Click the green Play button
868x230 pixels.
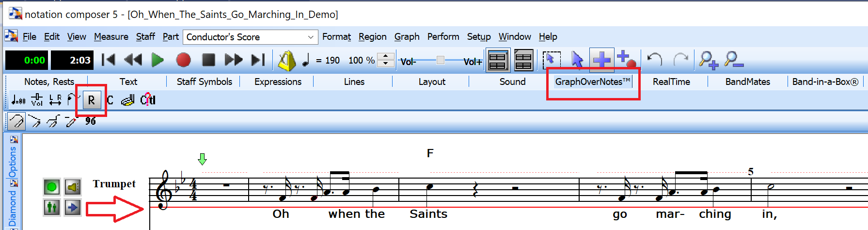point(158,60)
